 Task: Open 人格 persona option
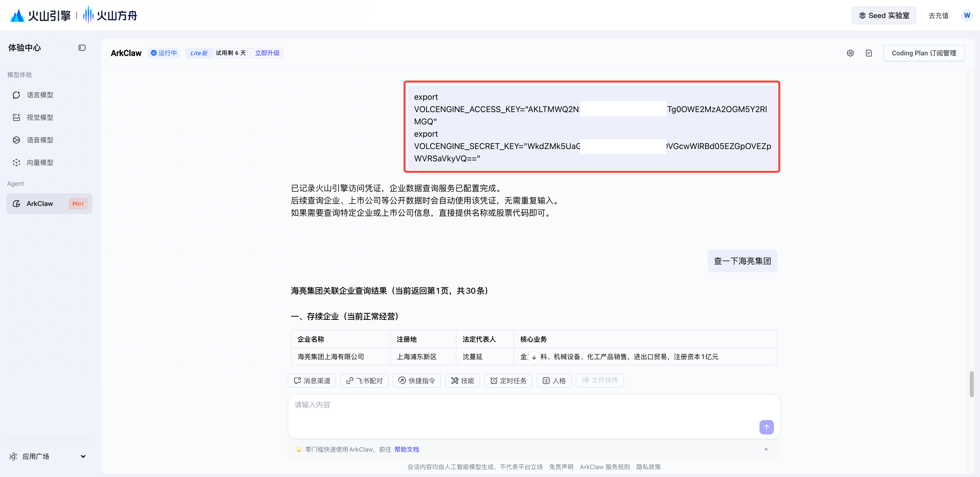[554, 381]
